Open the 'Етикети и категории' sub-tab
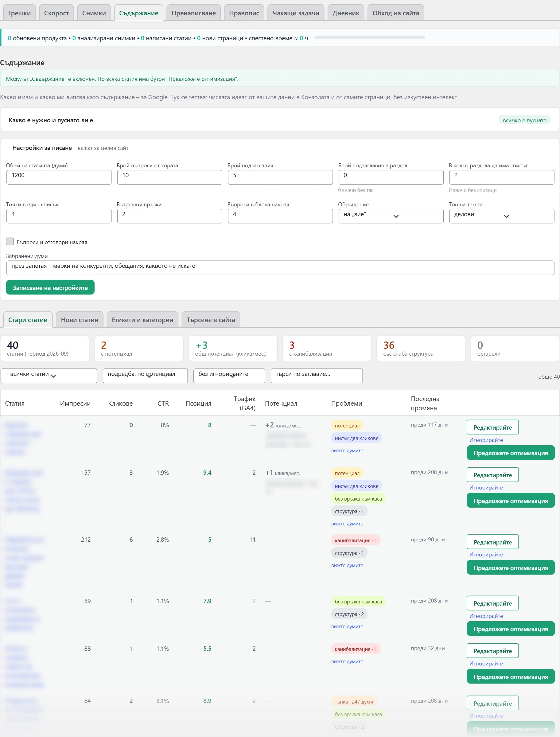This screenshot has width=560, height=737. [x=142, y=320]
